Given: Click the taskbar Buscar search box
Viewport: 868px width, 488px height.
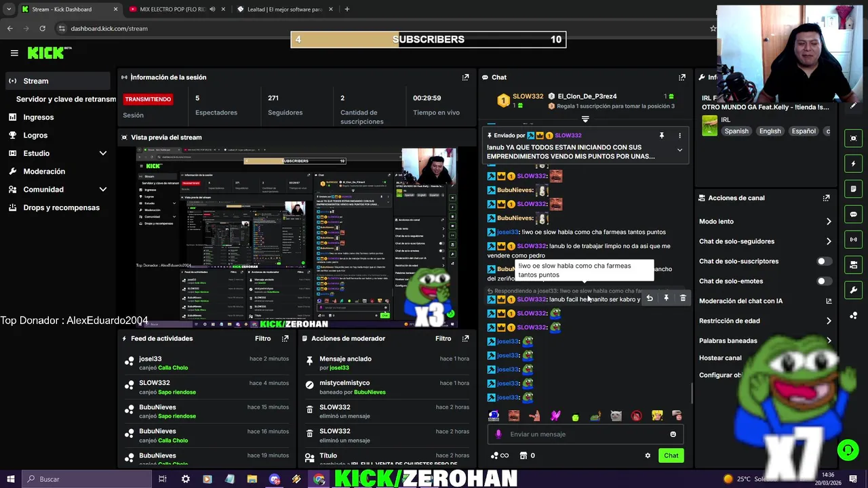Looking at the screenshot, I should pos(87,479).
